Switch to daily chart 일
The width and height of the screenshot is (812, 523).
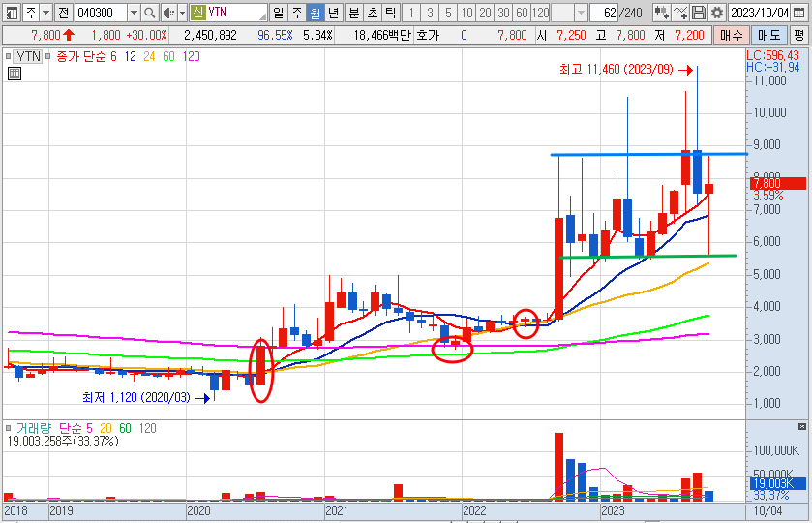coord(279,13)
